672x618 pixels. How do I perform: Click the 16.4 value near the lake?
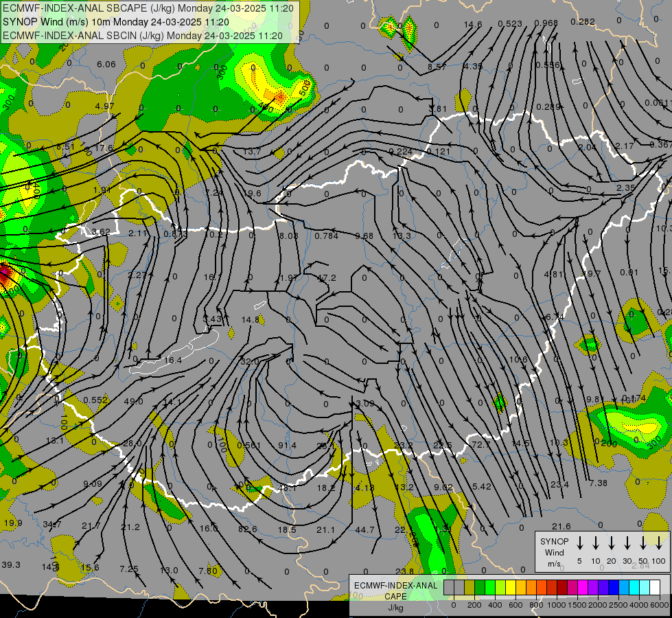(x=173, y=360)
